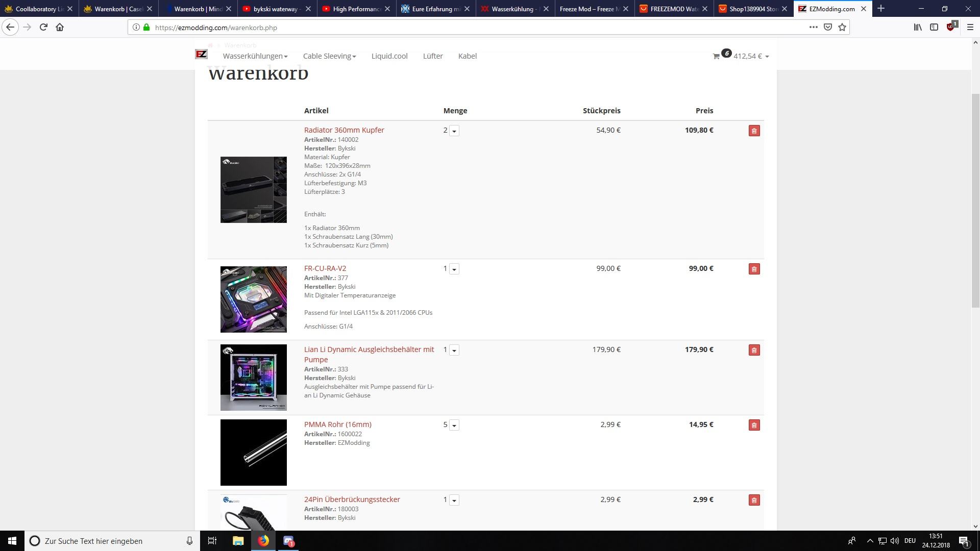The image size is (980, 551).
Task: Expand cart total 412,54 € dropdown
Action: point(751,56)
